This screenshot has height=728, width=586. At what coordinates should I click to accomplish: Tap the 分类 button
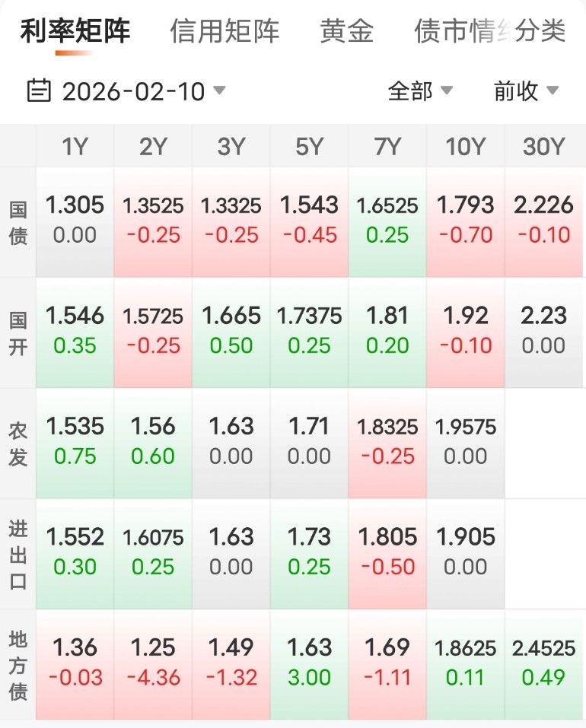541,31
